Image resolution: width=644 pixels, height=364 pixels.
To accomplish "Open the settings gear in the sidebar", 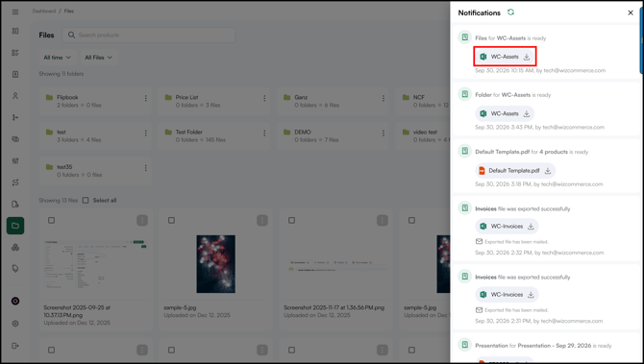I will 15,324.
